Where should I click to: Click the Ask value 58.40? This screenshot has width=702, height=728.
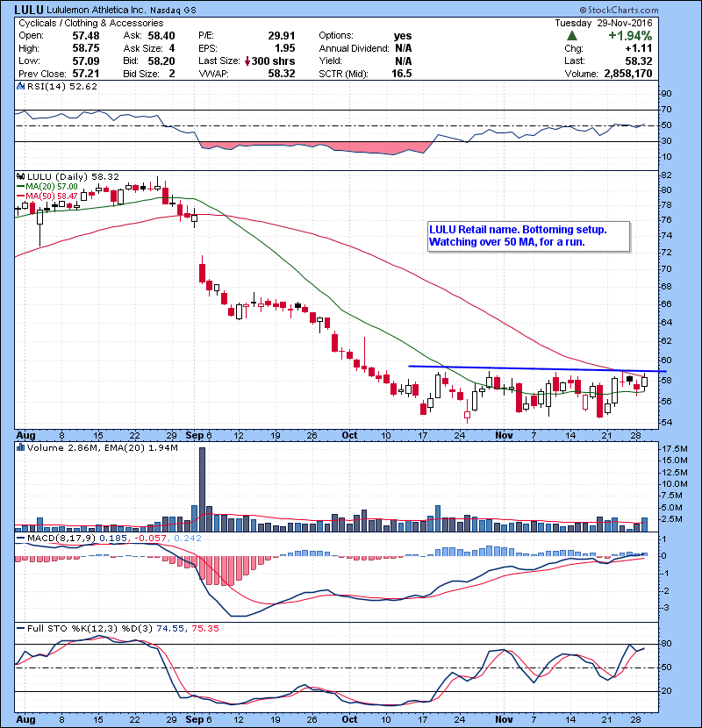[x=161, y=36]
